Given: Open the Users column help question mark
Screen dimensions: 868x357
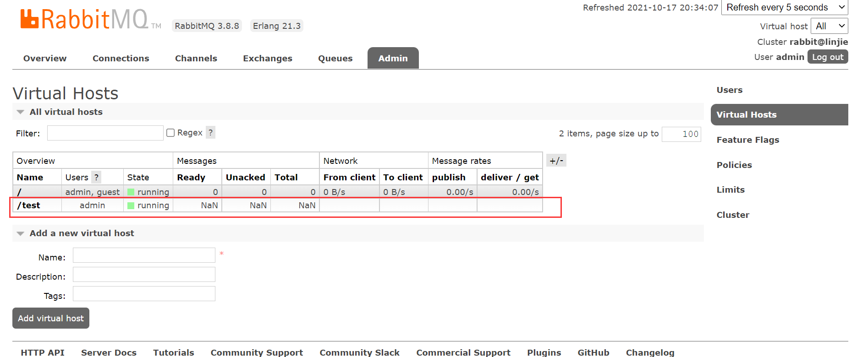Looking at the screenshot, I should click(96, 178).
